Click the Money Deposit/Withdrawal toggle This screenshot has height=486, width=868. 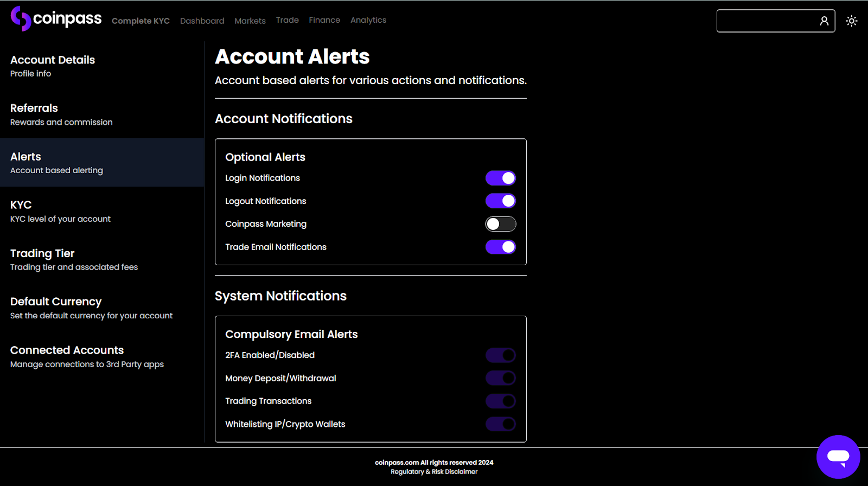[x=500, y=378]
